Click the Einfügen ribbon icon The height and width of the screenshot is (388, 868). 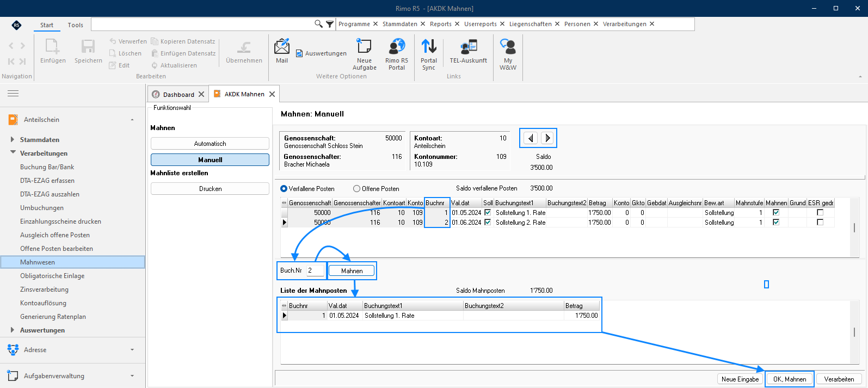(53, 51)
